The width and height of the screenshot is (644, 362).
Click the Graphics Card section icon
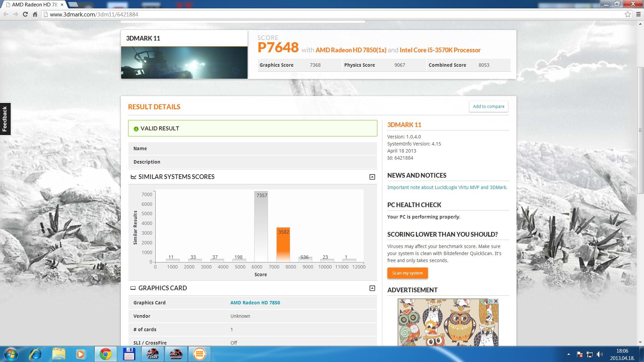[x=133, y=288]
